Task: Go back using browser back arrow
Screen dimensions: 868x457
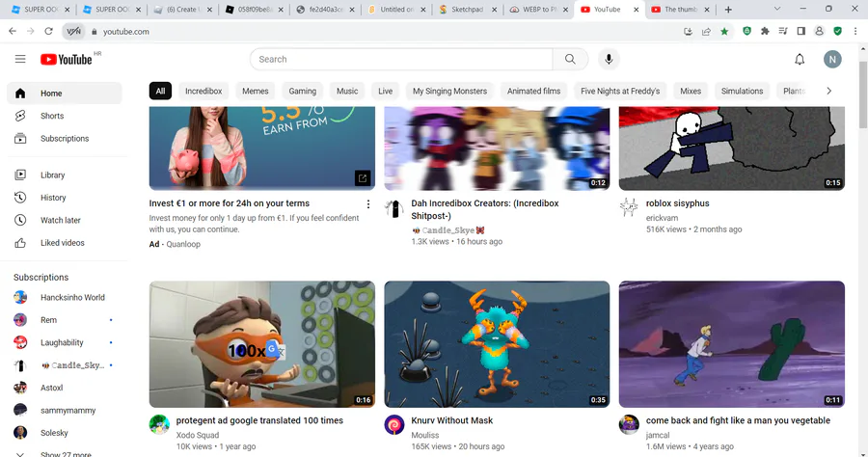Action: tap(13, 32)
